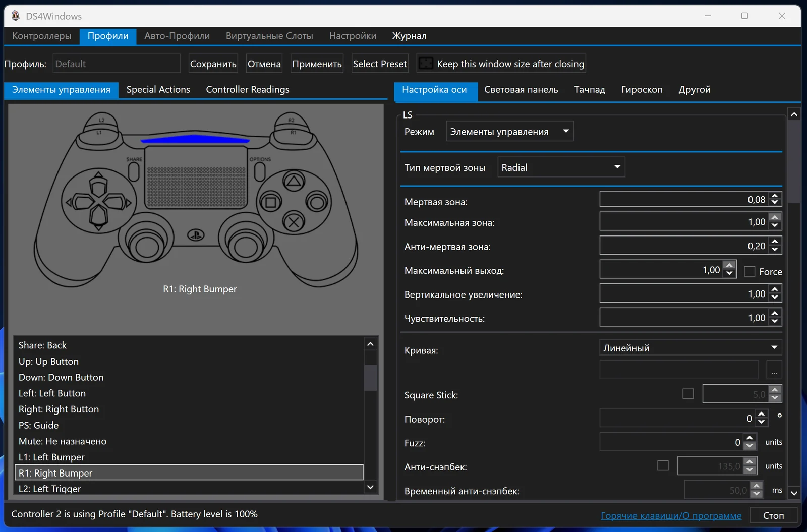Click the right analog stick on controller

point(246,246)
